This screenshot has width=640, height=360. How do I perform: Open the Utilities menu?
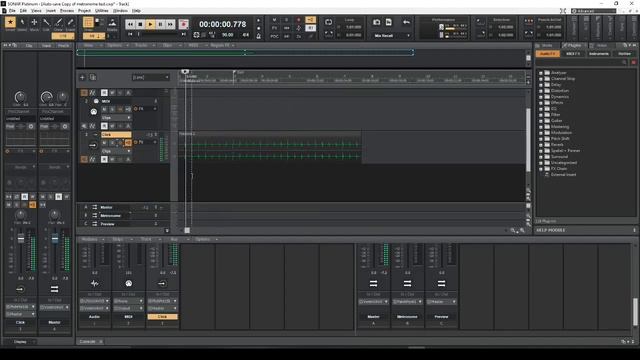tap(102, 11)
